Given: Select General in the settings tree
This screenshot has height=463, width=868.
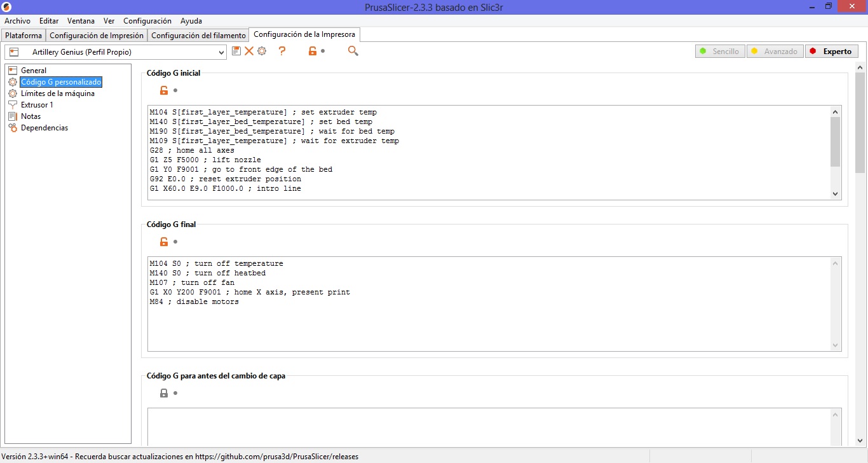Looking at the screenshot, I should (34, 71).
